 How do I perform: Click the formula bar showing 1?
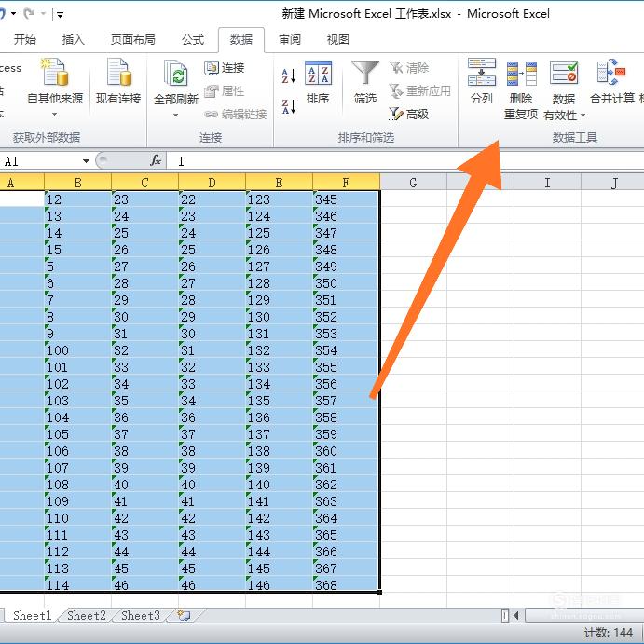406,161
